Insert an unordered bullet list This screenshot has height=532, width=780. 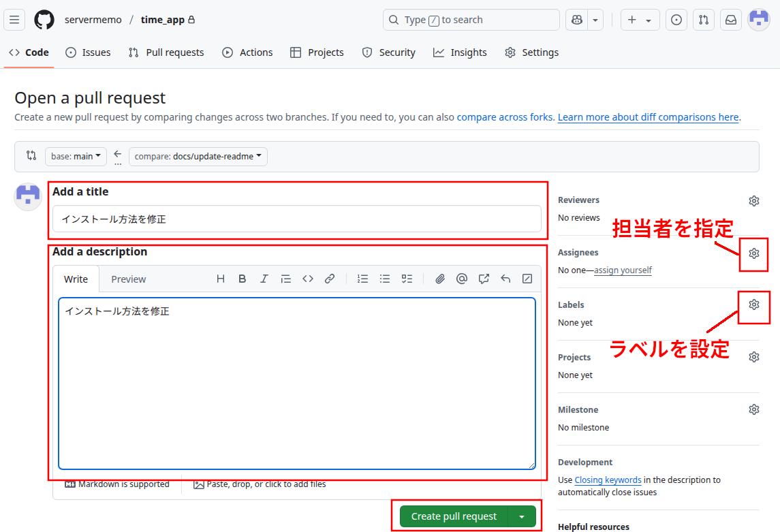point(384,279)
